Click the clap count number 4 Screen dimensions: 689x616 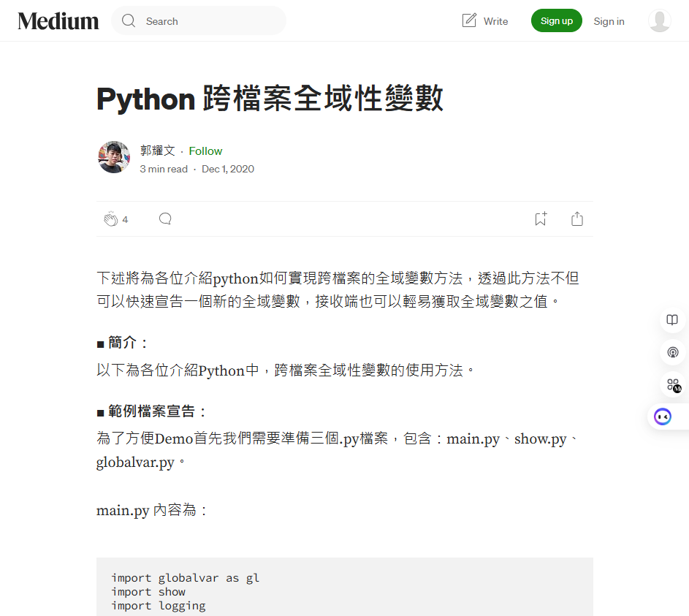[x=125, y=220]
